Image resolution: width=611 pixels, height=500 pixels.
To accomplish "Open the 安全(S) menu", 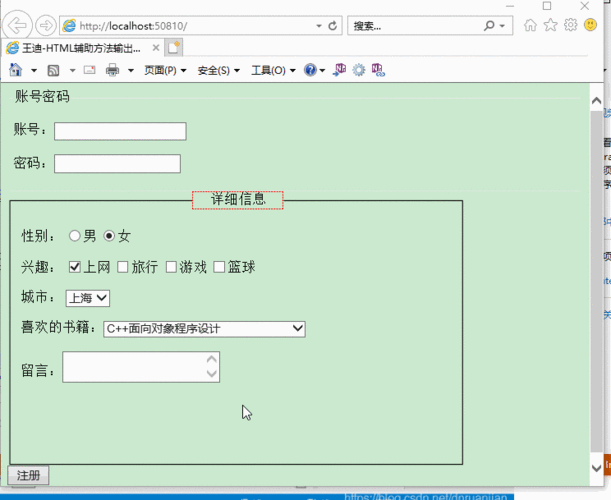I will coord(218,71).
